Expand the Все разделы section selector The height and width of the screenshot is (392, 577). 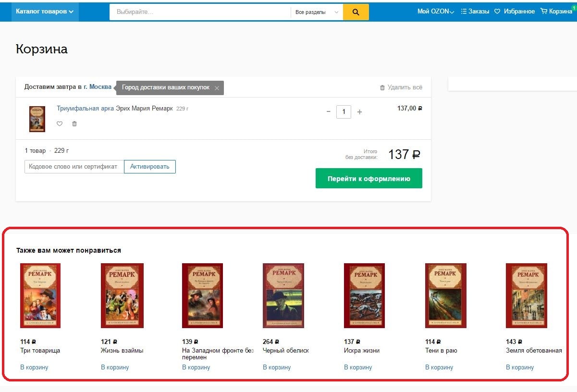pyautogui.click(x=317, y=12)
